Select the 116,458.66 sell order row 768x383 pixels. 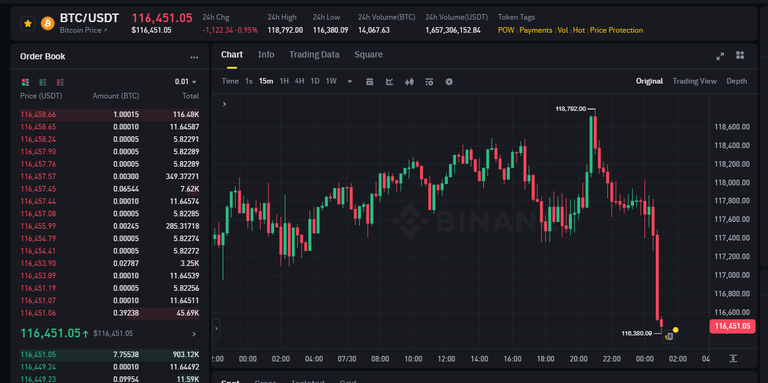110,115
